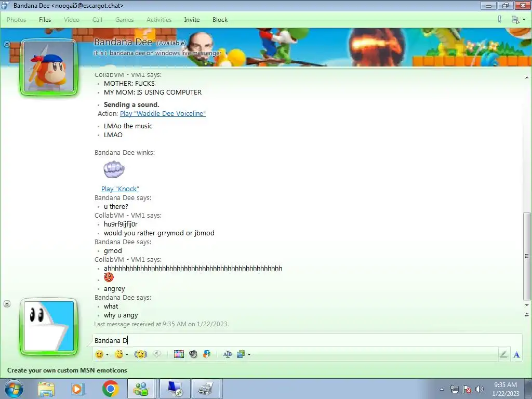
Task: Click the 'gmod' message
Action: 113,251
